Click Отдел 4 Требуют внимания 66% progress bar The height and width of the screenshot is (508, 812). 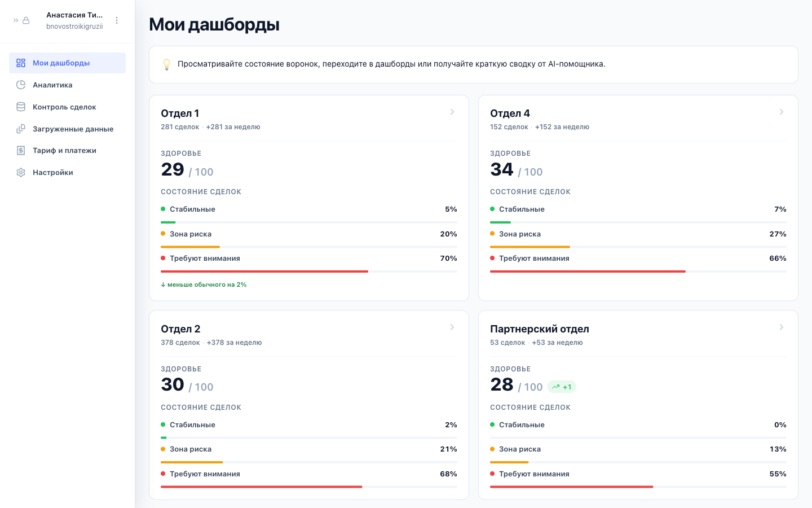pos(638,271)
